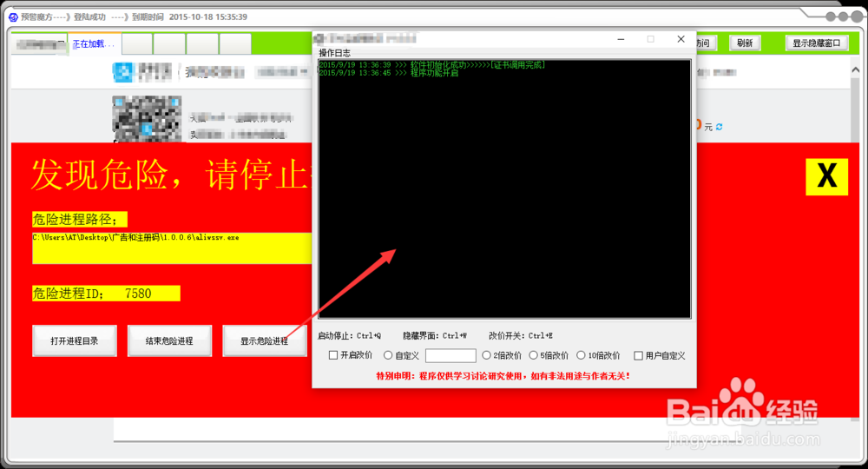Click the 启动停止: Ctrl+Q hint text

tap(349, 335)
